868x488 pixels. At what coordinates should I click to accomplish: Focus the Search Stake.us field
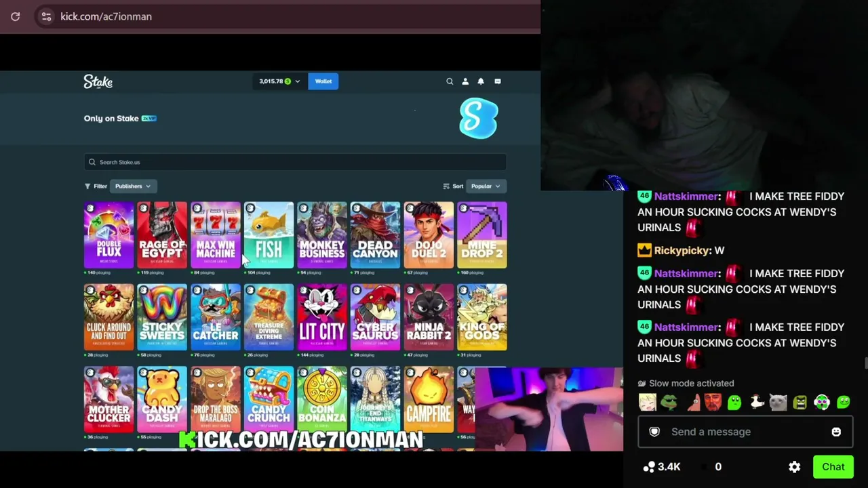click(x=296, y=162)
